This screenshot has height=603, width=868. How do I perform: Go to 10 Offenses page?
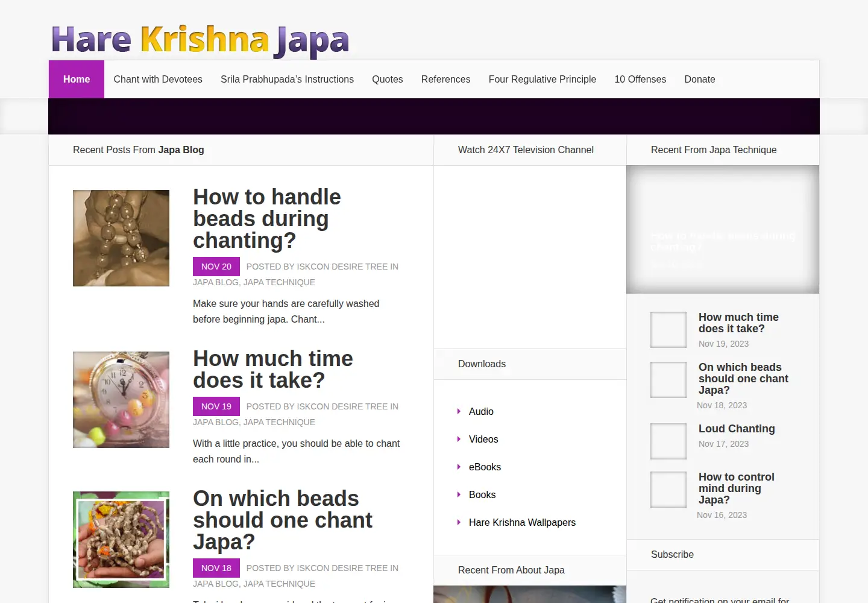[640, 79]
